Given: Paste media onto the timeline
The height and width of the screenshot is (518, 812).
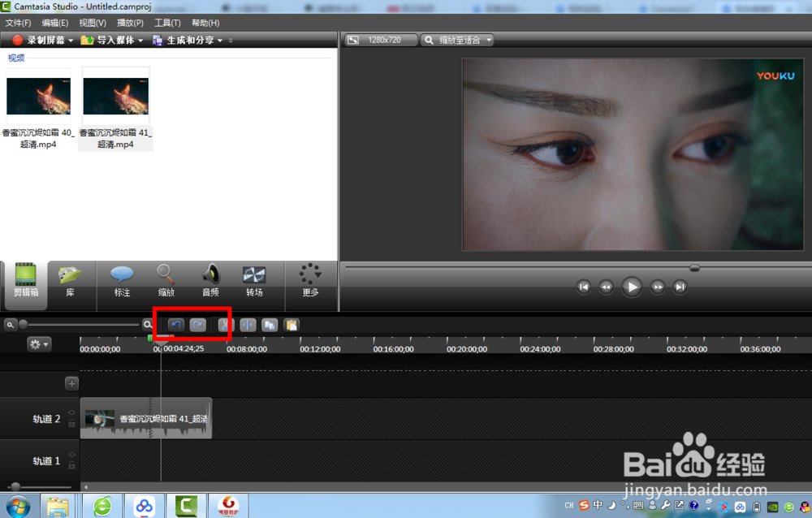Looking at the screenshot, I should pyautogui.click(x=292, y=325).
